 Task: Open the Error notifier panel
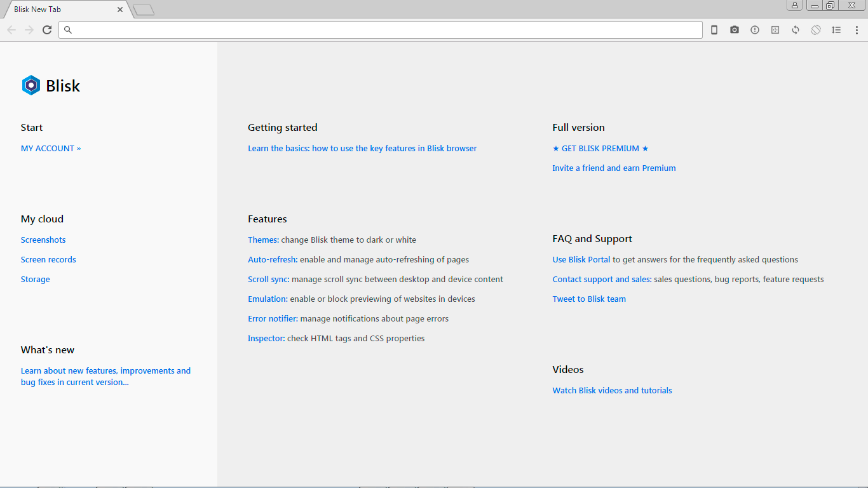click(755, 29)
